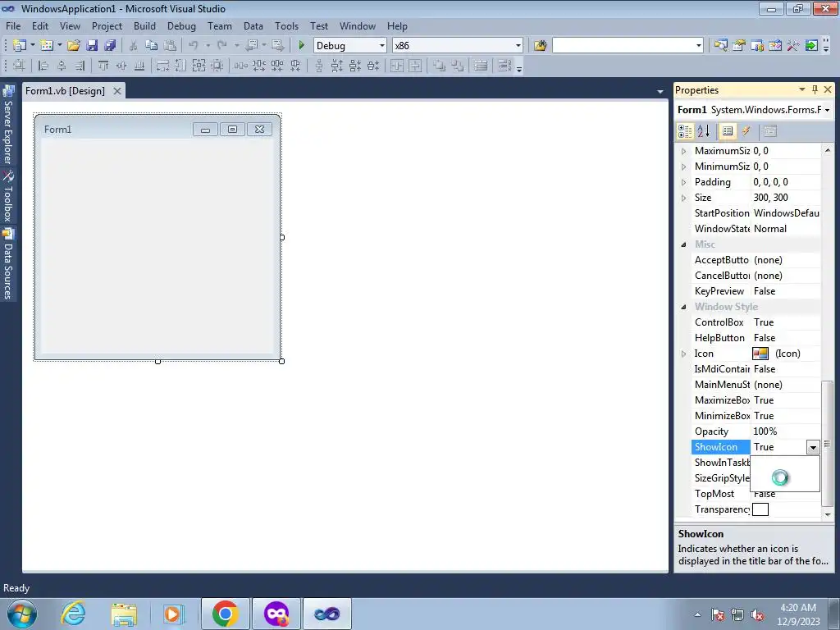Click the Icon property thumbnail image
The image size is (840, 630).
760,354
